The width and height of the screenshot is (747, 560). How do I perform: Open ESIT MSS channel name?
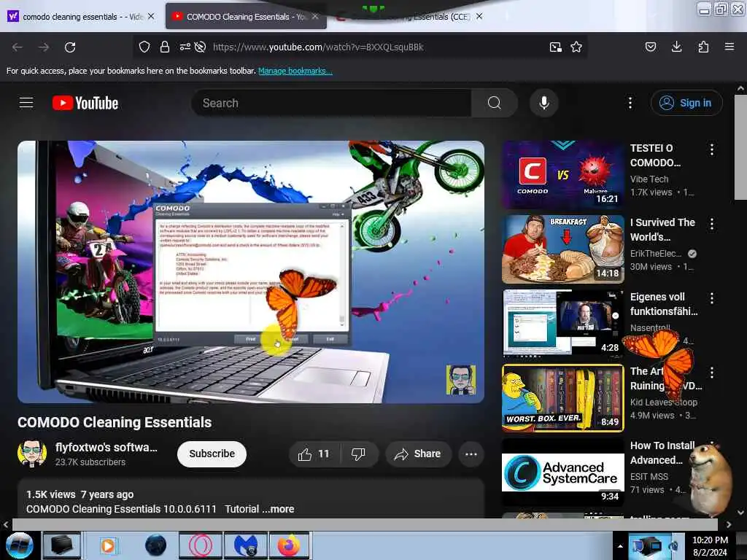click(649, 477)
